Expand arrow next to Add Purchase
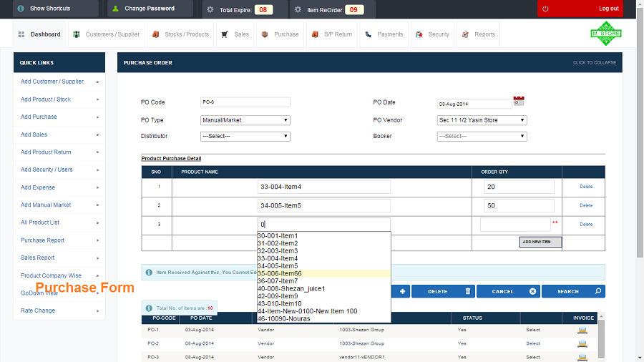 point(98,117)
